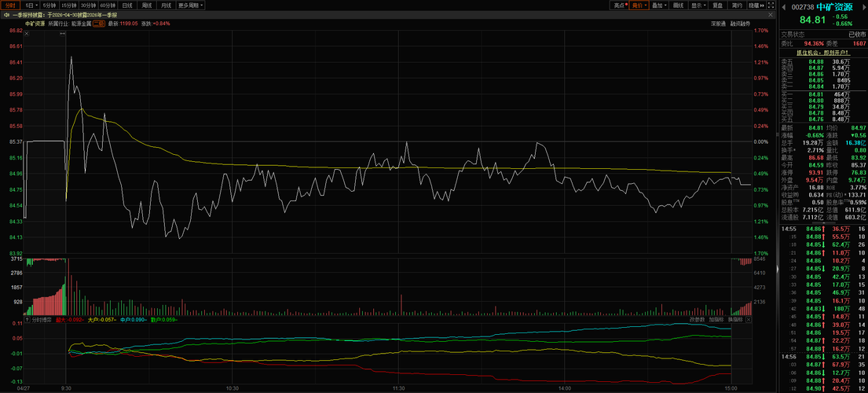Viewport: 868px width, 393px height.
Task: Click the 简约 simple-mode button
Action: (736, 5)
